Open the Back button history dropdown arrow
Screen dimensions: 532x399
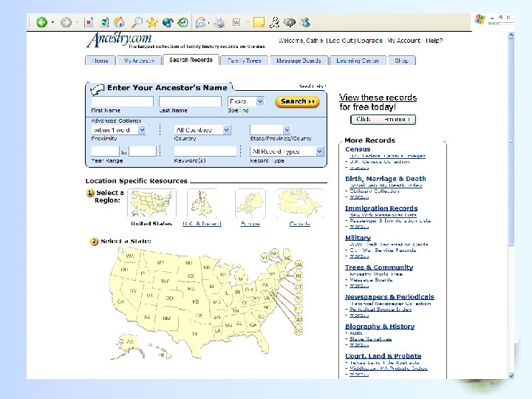(52, 23)
